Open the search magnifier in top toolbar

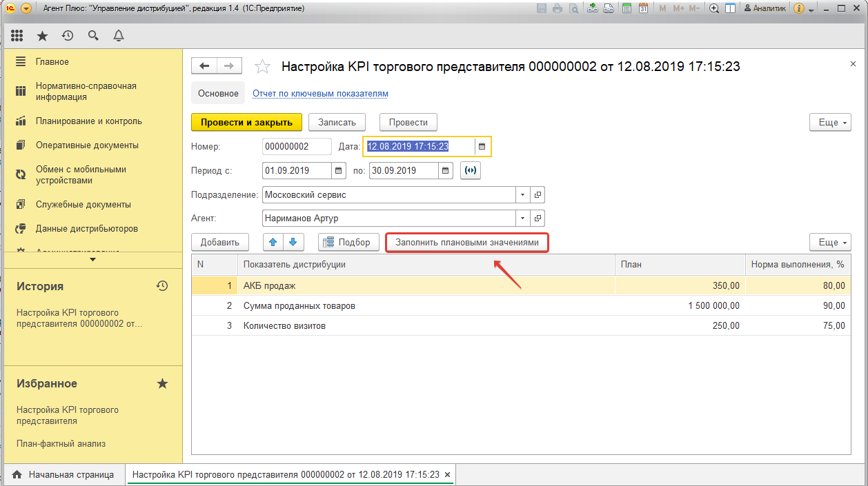point(93,35)
